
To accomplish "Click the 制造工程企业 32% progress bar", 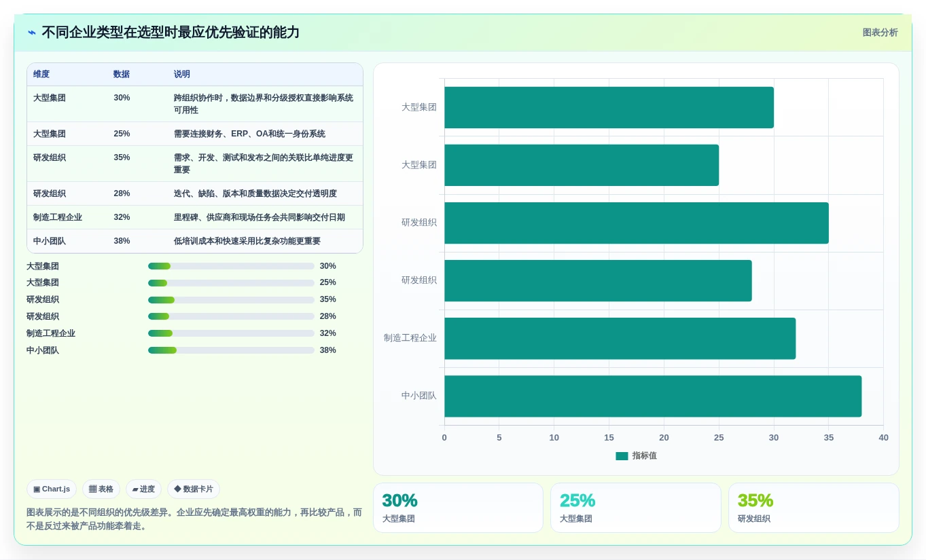I will [x=231, y=333].
